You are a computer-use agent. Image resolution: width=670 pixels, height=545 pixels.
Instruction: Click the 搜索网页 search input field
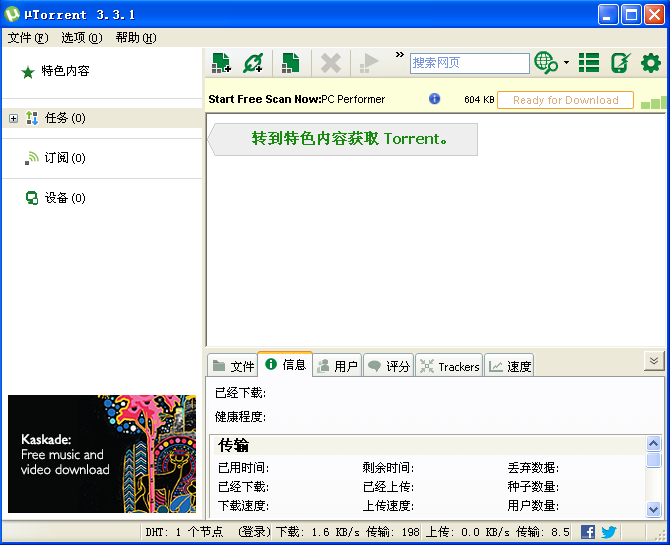tap(469, 63)
